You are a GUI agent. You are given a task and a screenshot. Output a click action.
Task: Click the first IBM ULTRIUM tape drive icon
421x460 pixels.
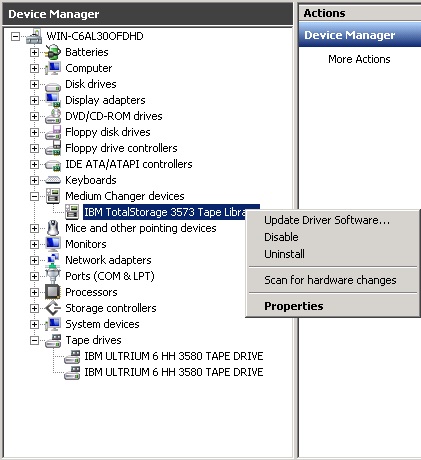coord(72,356)
